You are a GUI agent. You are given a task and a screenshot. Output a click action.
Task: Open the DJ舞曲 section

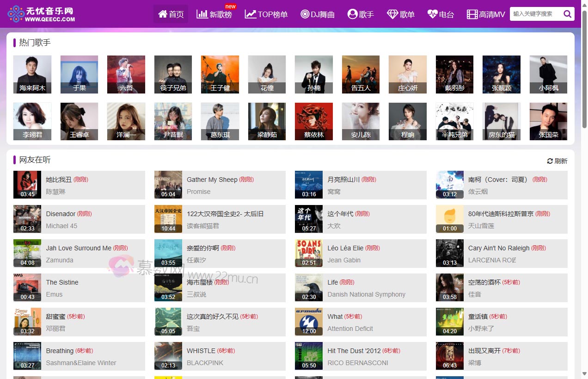318,14
